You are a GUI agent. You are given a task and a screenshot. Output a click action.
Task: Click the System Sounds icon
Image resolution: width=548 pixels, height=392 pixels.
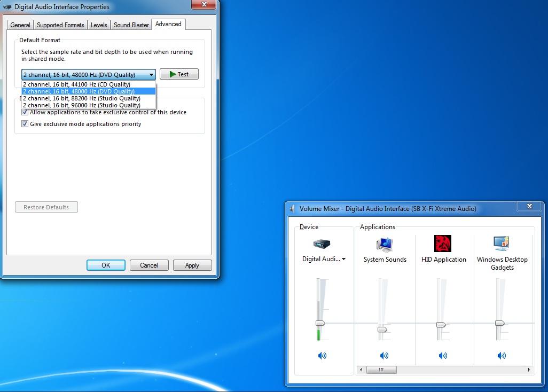[385, 244]
